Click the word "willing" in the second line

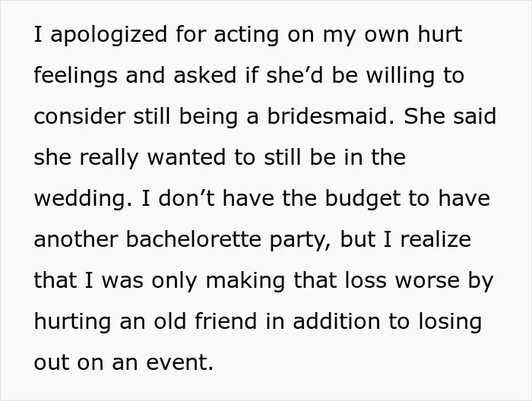(x=401, y=76)
